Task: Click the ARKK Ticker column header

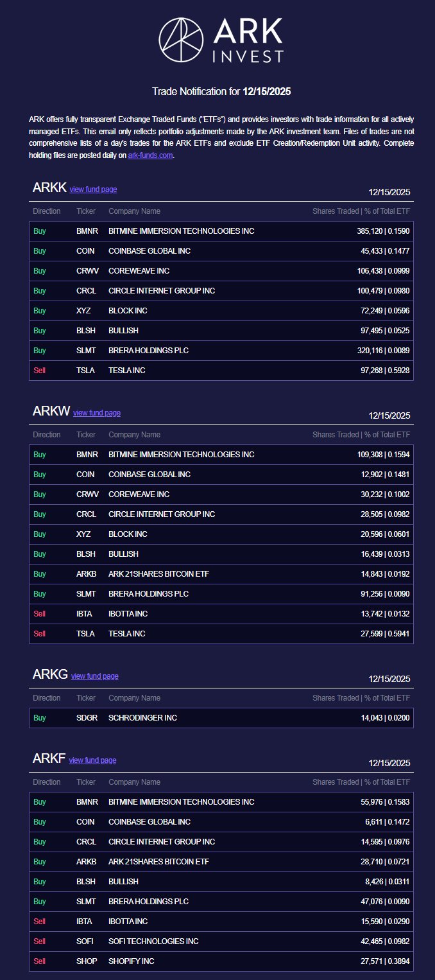Action: point(85,211)
